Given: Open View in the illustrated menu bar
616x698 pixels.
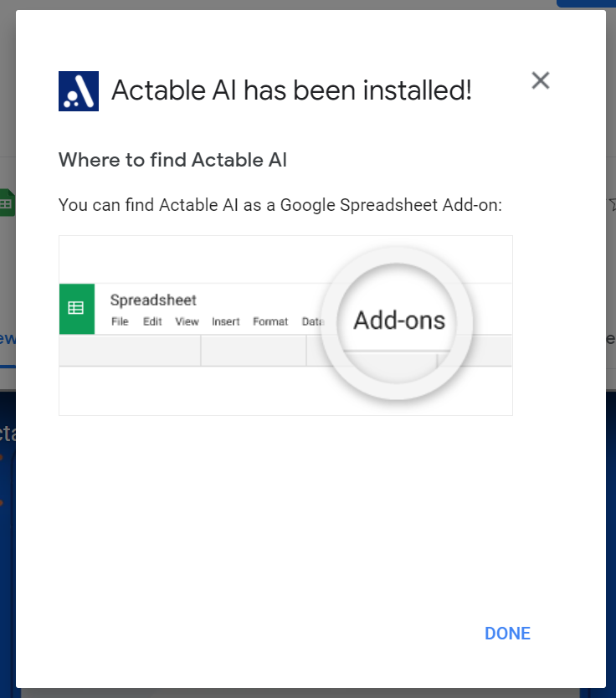Looking at the screenshot, I should [x=187, y=321].
